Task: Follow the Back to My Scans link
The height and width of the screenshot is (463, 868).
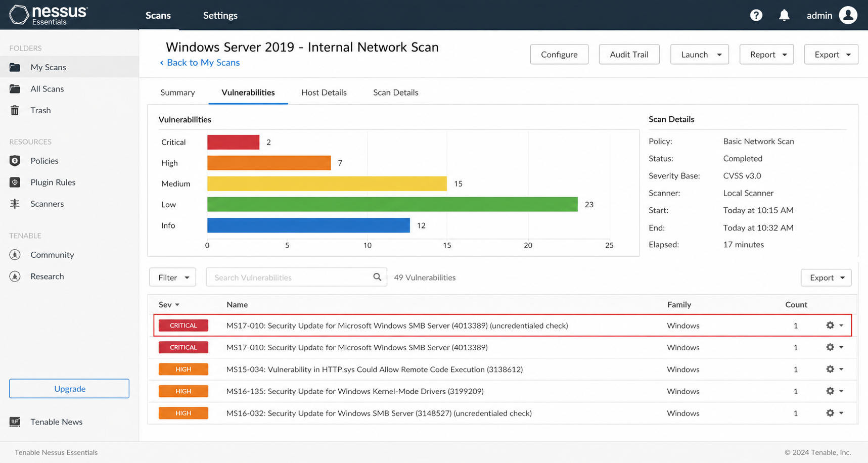Action: 200,63
